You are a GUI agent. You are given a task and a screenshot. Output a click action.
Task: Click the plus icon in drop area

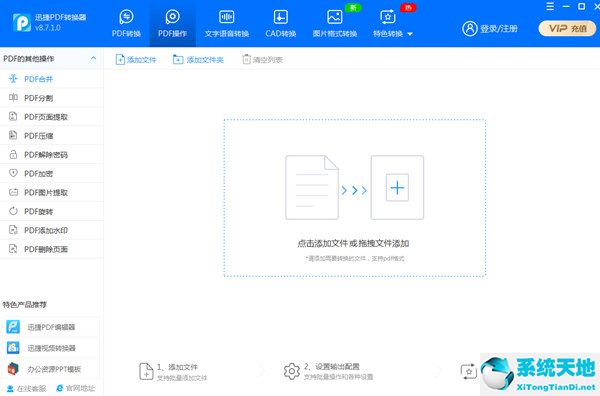(x=397, y=187)
